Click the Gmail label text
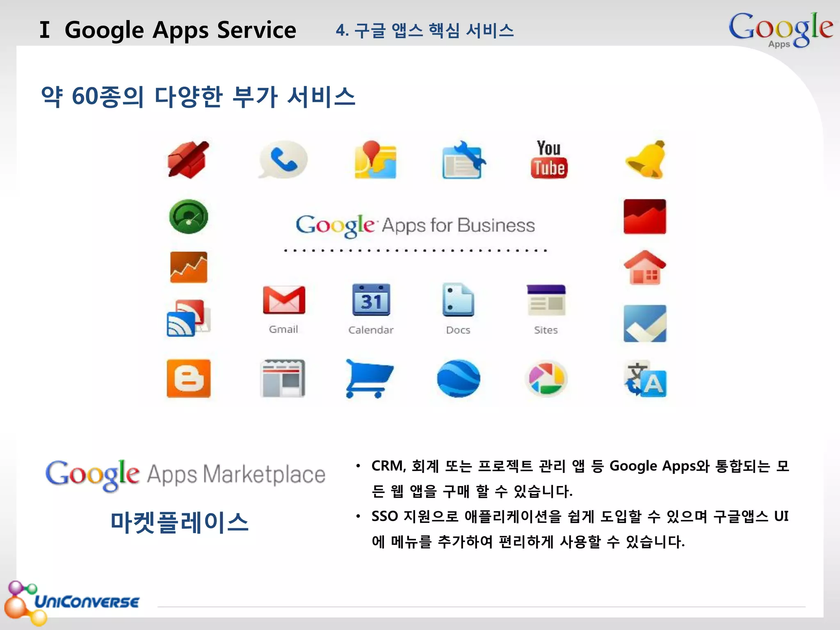Image resolution: width=840 pixels, height=630 pixels. click(283, 329)
